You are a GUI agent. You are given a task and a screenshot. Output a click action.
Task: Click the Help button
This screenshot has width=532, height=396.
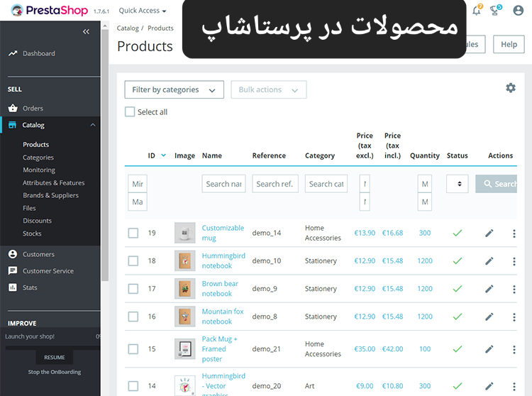[509, 44]
